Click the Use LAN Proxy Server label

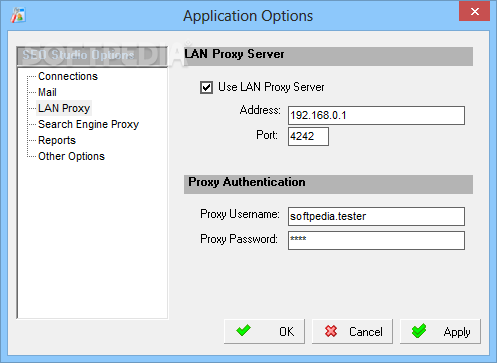coord(271,87)
